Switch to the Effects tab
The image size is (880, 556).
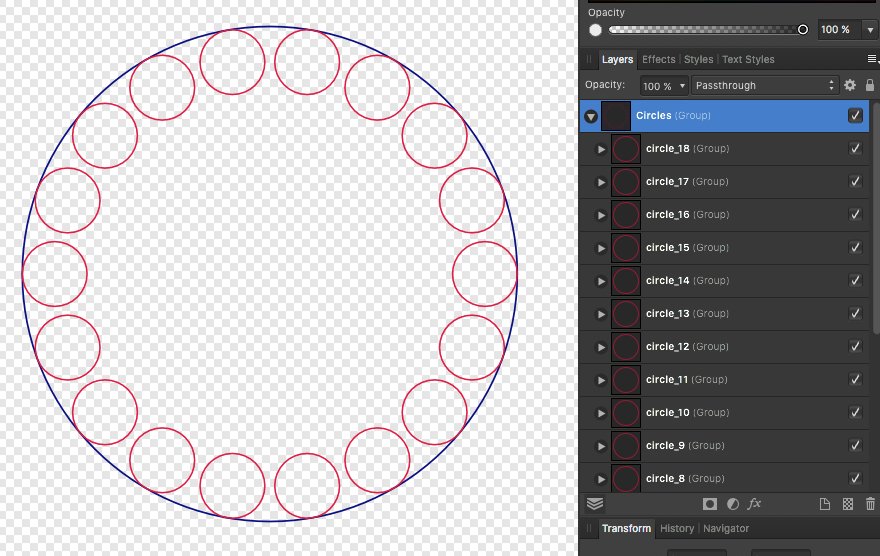[x=658, y=60]
